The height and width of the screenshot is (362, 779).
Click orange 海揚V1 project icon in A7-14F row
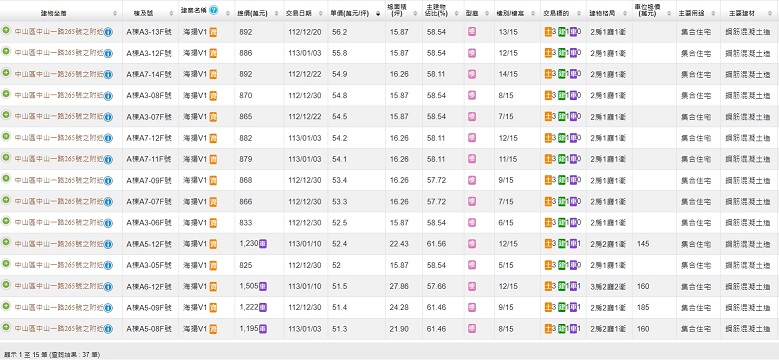pyautogui.click(x=213, y=74)
